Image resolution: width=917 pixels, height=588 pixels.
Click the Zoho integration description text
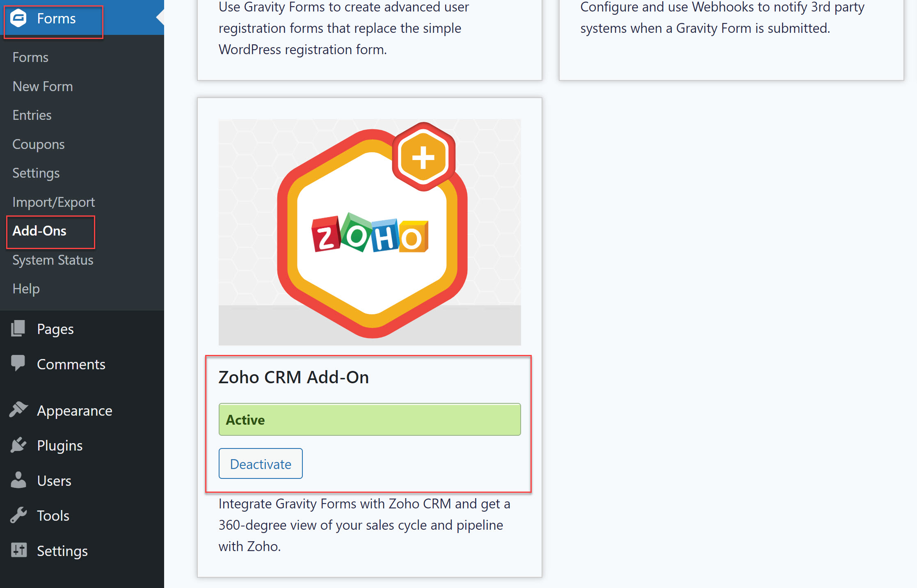coord(364,525)
